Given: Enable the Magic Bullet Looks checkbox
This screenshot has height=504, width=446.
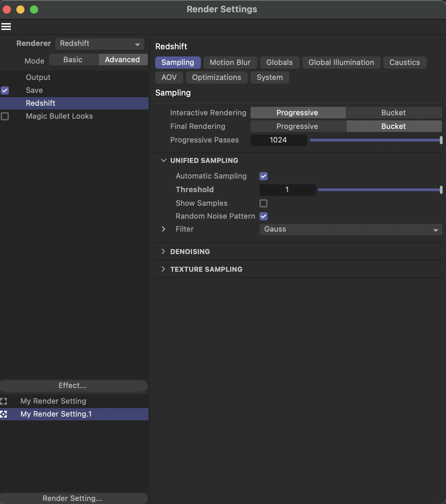Looking at the screenshot, I should click(x=5, y=116).
